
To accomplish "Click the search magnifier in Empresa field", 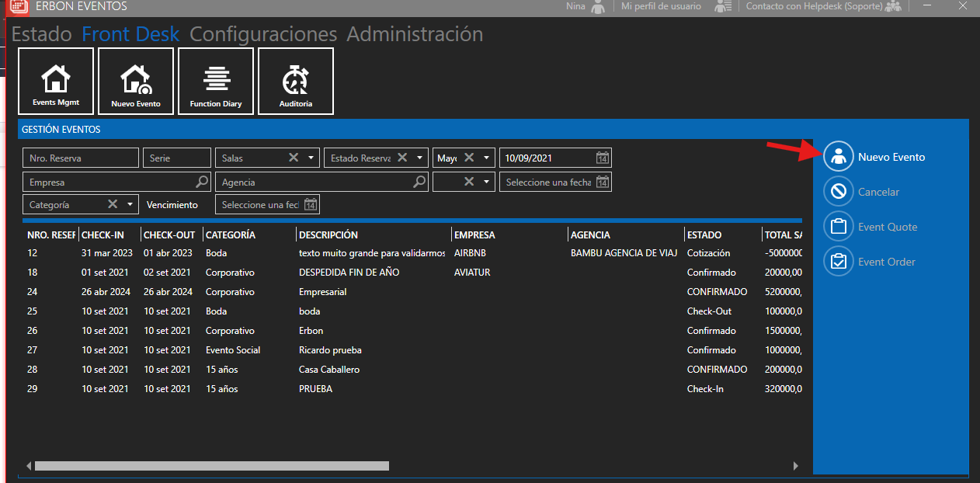I will coord(202,182).
